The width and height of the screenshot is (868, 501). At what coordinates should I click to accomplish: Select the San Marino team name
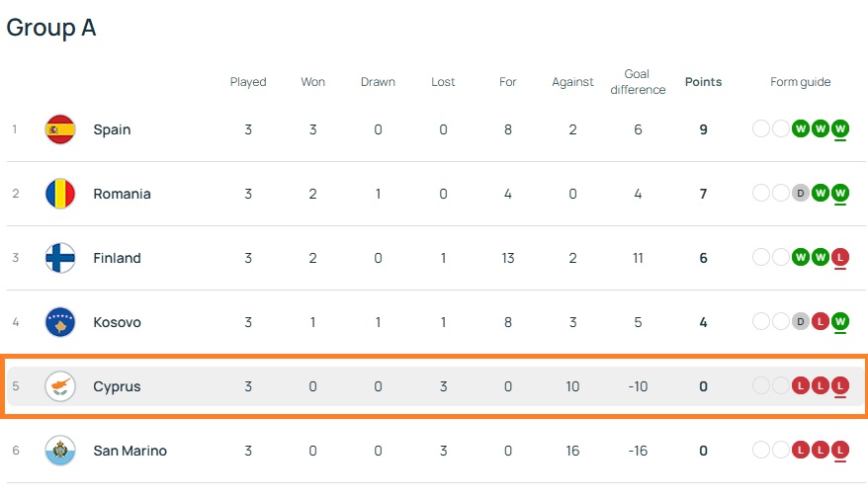click(x=130, y=451)
